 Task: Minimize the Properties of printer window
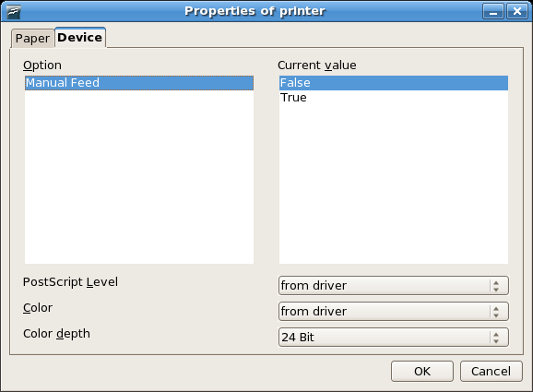(493, 12)
